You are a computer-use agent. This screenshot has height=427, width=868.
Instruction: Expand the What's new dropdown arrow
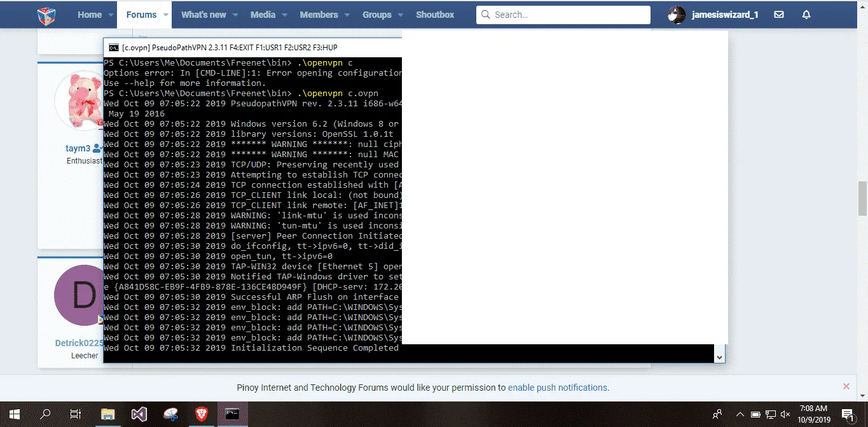click(235, 15)
